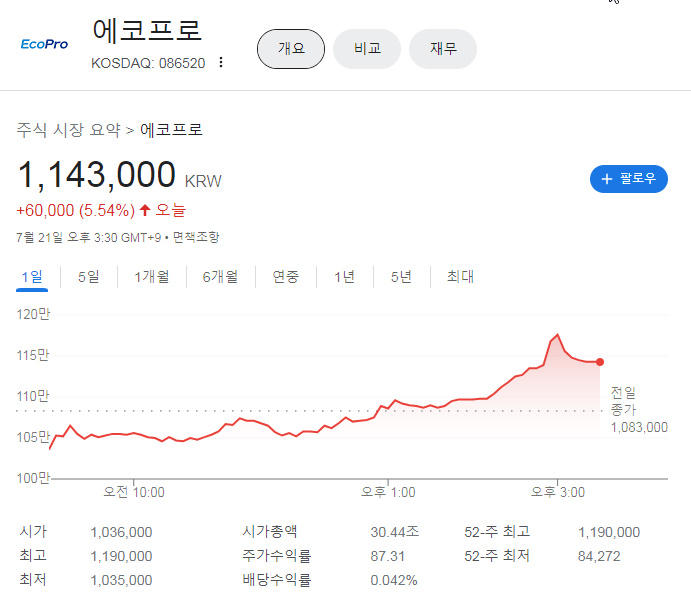Click the 주식 시장 요약 breadcrumb link
The height and width of the screenshot is (599, 691).
click(68, 130)
